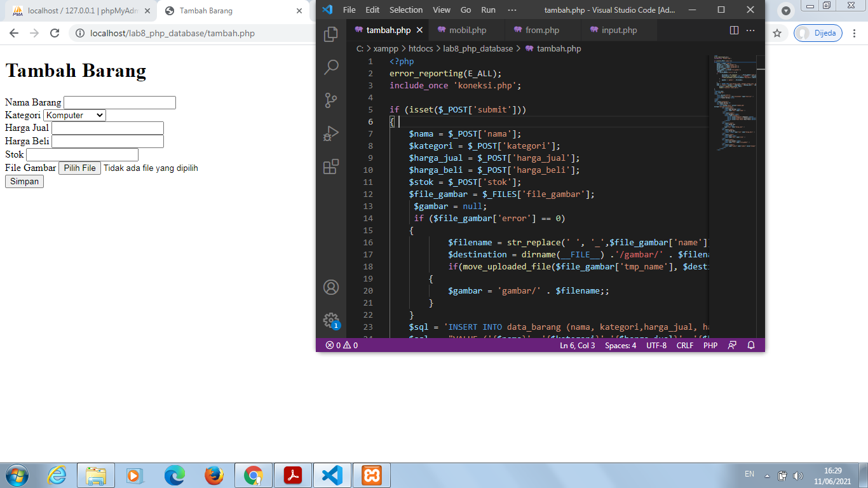This screenshot has height=488, width=868.
Task: Close the tambah.php editor tab
Action: [x=419, y=30]
